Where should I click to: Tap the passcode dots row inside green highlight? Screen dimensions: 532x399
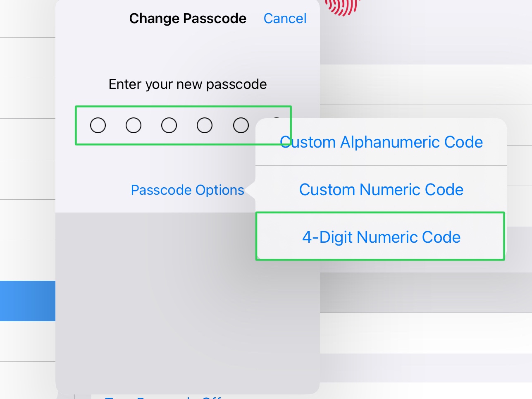183,125
